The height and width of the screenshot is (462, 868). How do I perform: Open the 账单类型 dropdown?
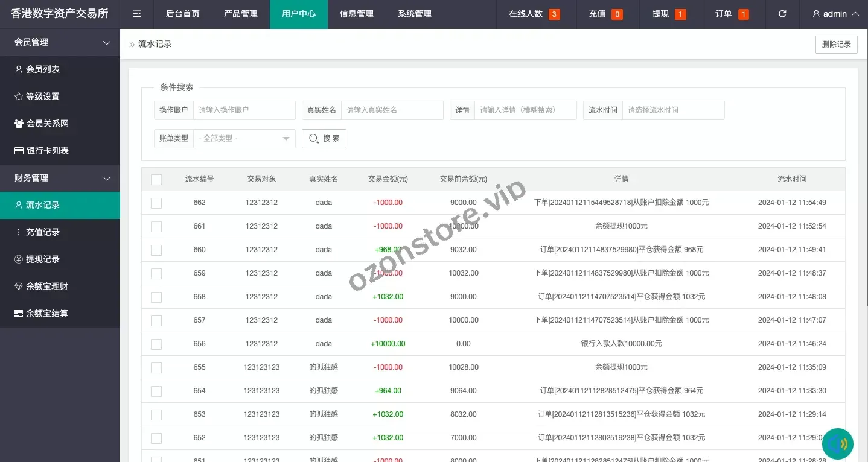[x=244, y=139]
